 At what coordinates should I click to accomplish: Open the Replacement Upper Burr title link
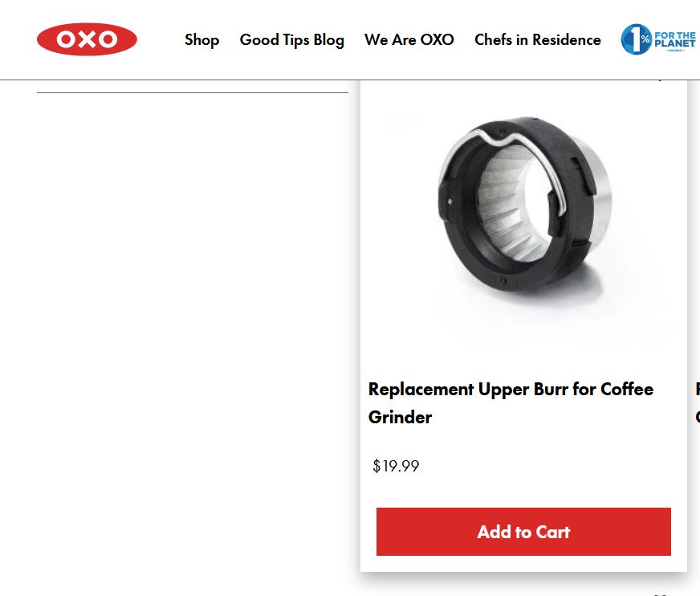[511, 390]
